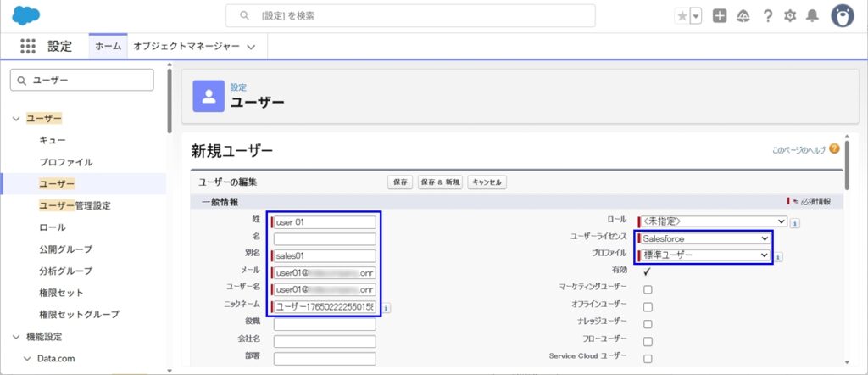Open the user profile avatar
Image resolution: width=868 pixels, height=375 pixels.
tap(842, 16)
